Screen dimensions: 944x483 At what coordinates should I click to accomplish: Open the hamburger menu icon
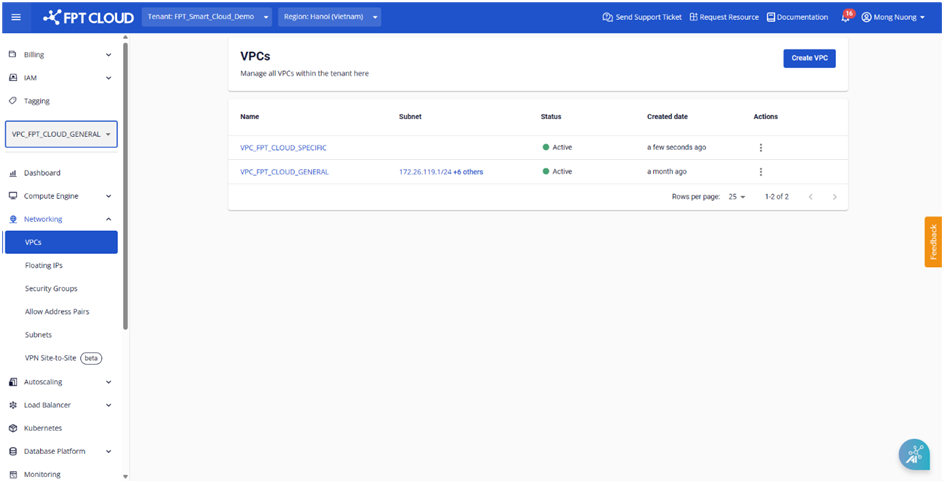tap(15, 17)
